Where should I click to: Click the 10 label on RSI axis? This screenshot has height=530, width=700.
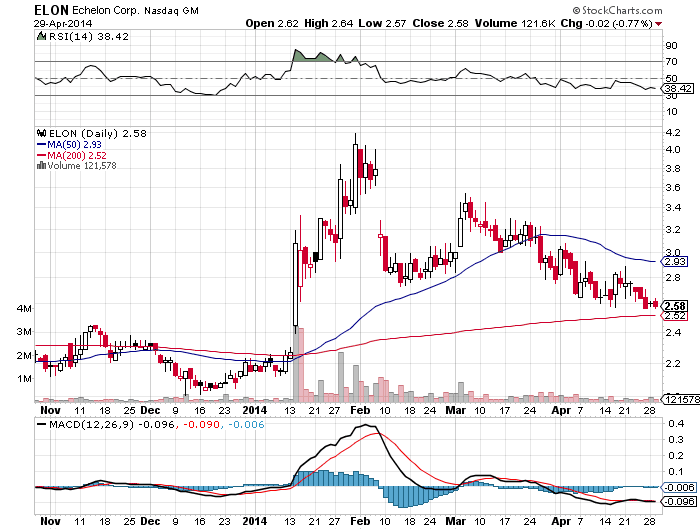(x=671, y=112)
